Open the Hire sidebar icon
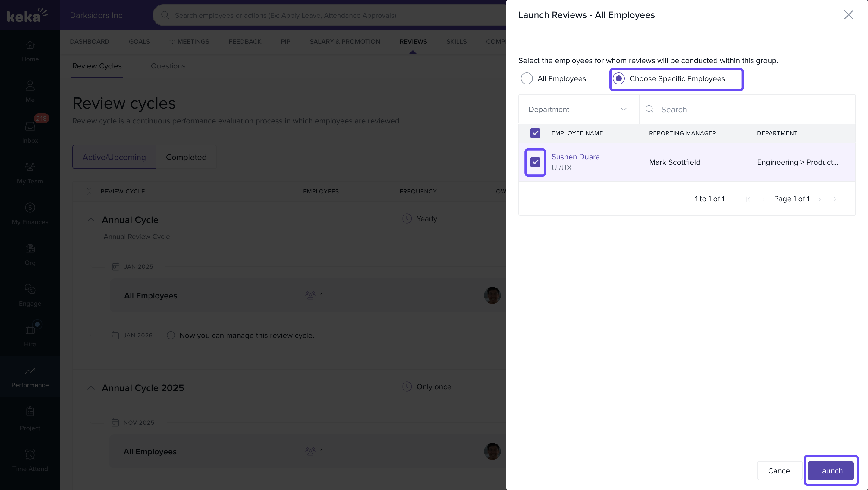The width and height of the screenshot is (868, 490). pos(30,336)
